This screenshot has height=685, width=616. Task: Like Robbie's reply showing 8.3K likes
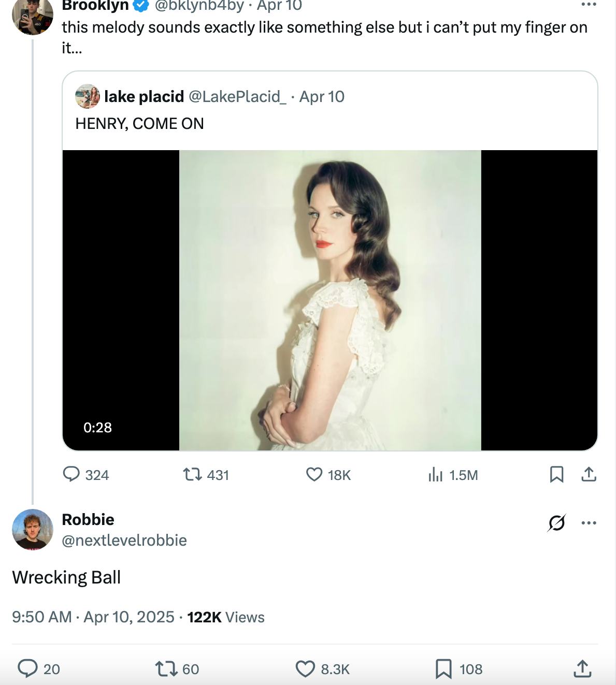[x=305, y=669]
